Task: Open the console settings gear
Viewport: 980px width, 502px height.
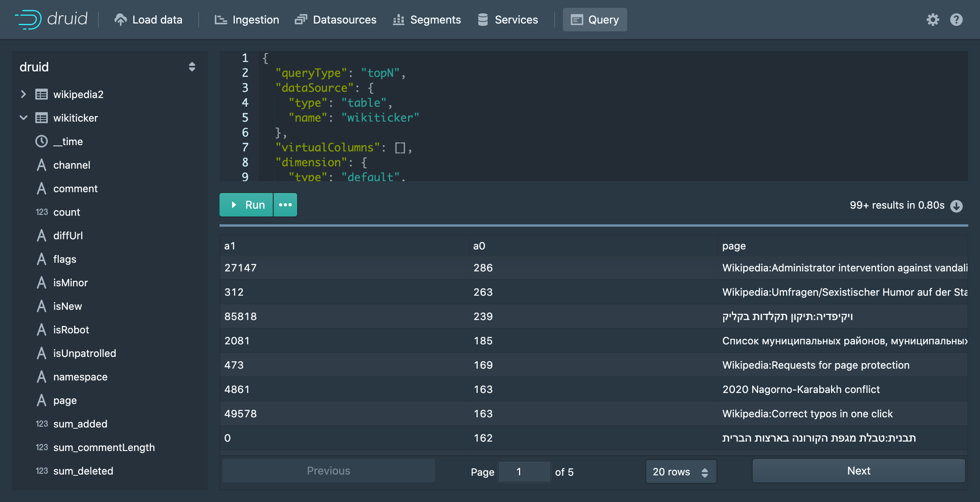Action: click(x=933, y=19)
